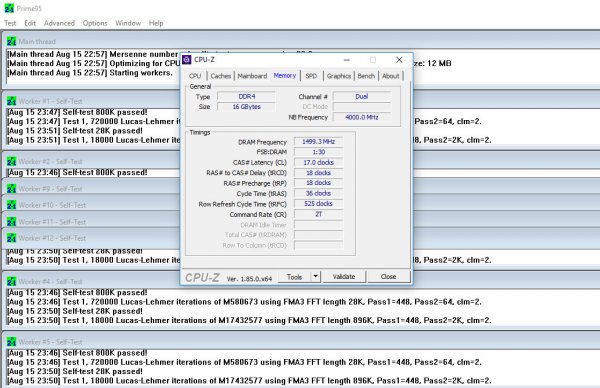Open the Advanced menu
Screen dimensions: 600x388
[59, 23]
